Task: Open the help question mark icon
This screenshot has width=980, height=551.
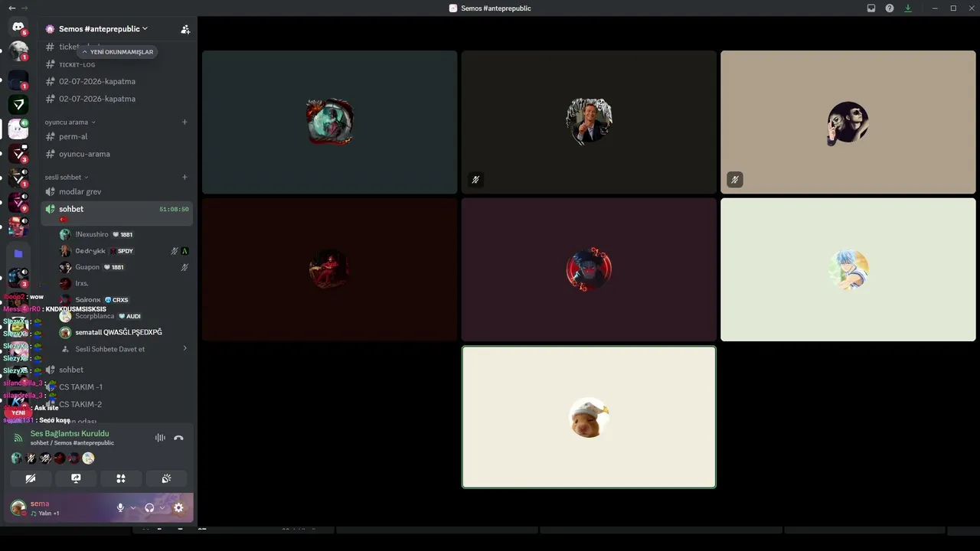Action: [x=890, y=8]
